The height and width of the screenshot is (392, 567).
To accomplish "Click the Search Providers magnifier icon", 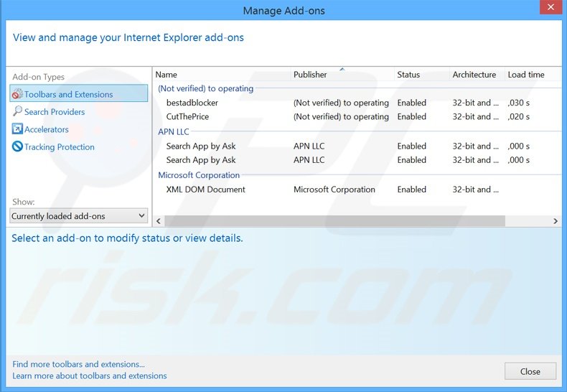I will [17, 111].
